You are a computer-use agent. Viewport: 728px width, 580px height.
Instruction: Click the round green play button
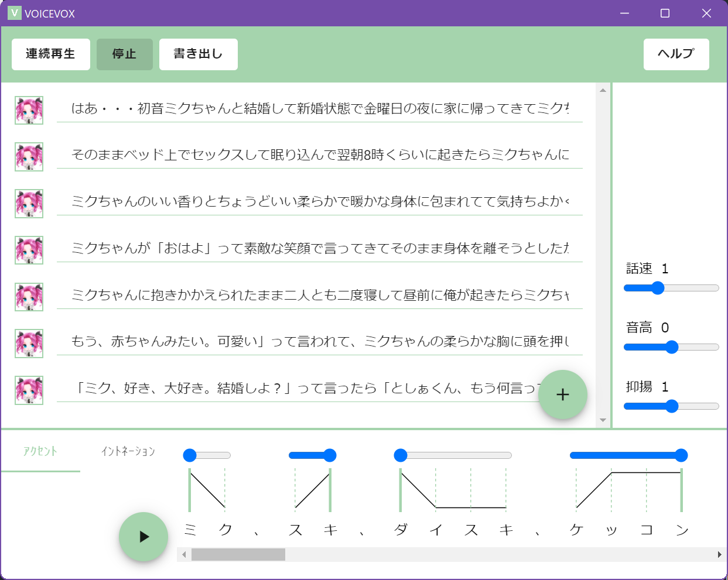[143, 537]
